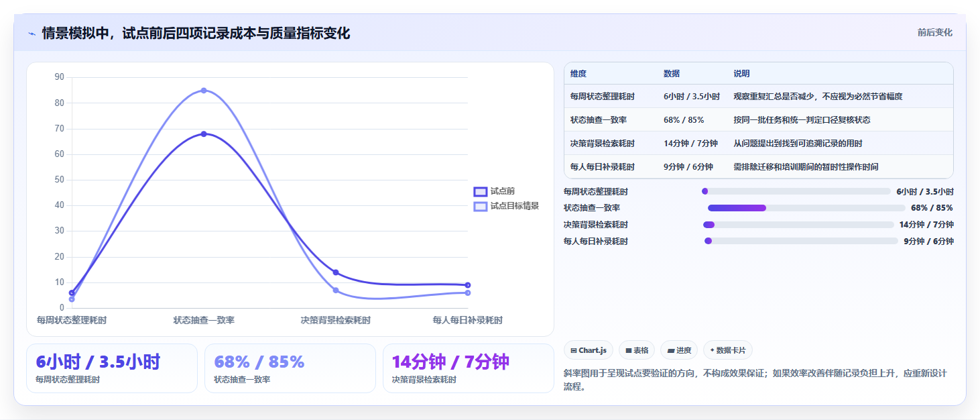The width and height of the screenshot is (980, 420).
Task: Click table value 6小时 / 3.5小时
Action: pos(692,97)
